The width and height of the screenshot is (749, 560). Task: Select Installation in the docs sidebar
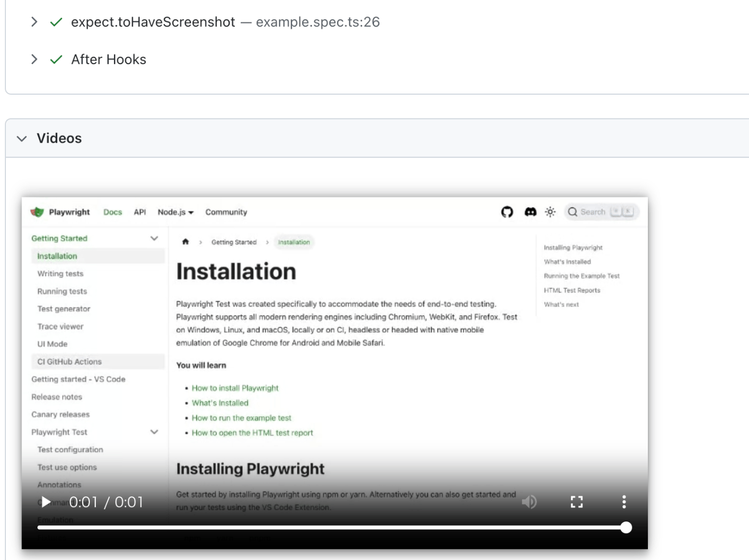[x=98, y=256]
